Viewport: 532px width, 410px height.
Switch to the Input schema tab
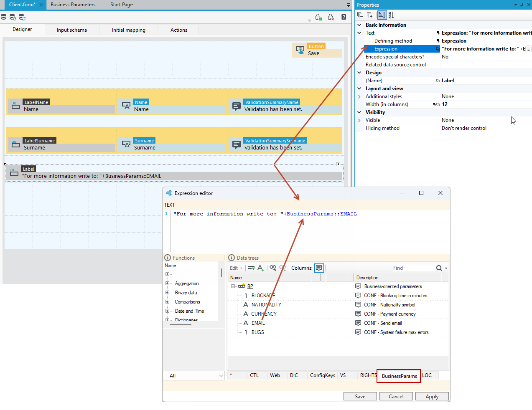[x=72, y=30]
